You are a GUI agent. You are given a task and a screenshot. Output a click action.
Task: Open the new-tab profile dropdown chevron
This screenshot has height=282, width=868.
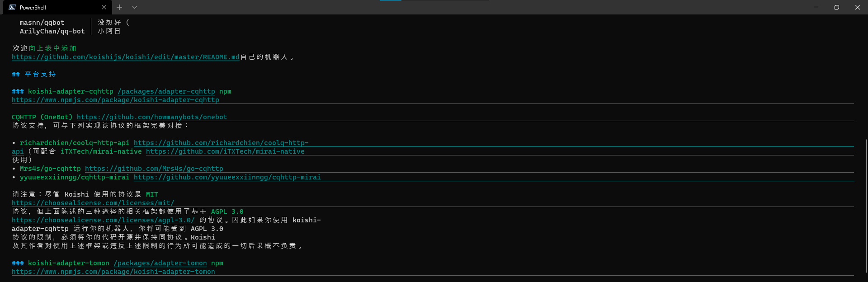[134, 7]
